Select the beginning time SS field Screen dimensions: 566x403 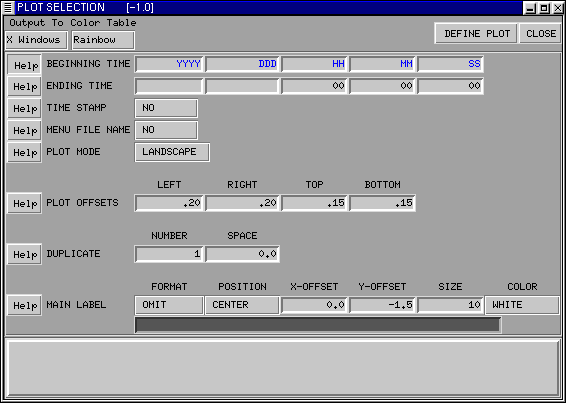coord(450,64)
